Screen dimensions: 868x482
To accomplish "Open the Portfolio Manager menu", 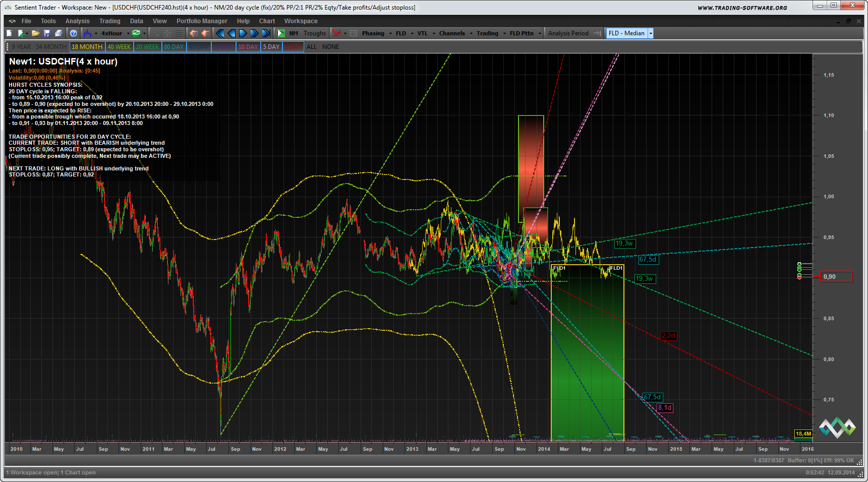I will 202,21.
